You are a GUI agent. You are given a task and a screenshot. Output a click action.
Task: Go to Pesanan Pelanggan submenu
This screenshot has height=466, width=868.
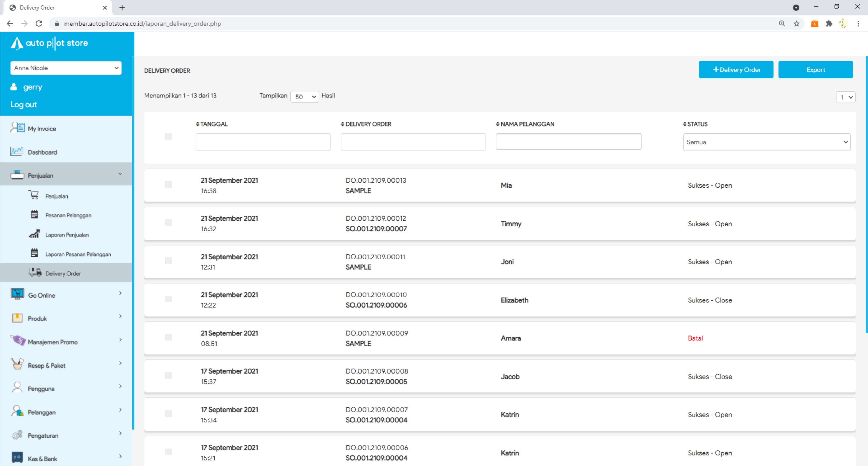[68, 215]
